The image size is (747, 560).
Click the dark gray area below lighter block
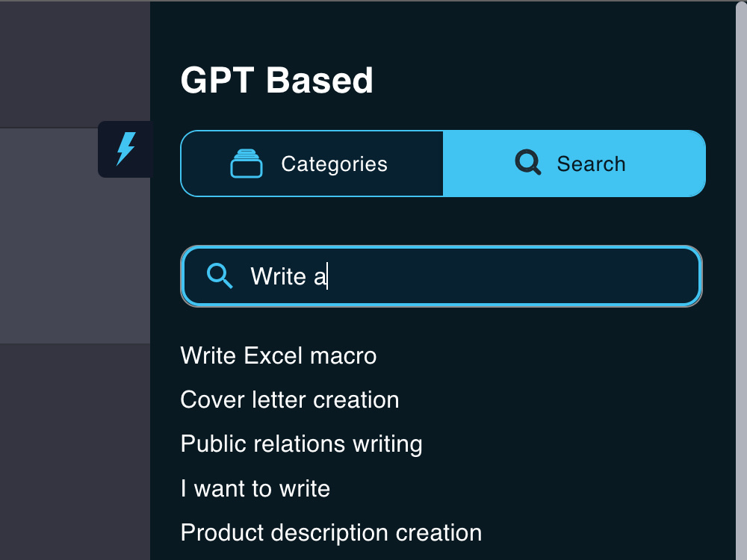pyautogui.click(x=75, y=452)
